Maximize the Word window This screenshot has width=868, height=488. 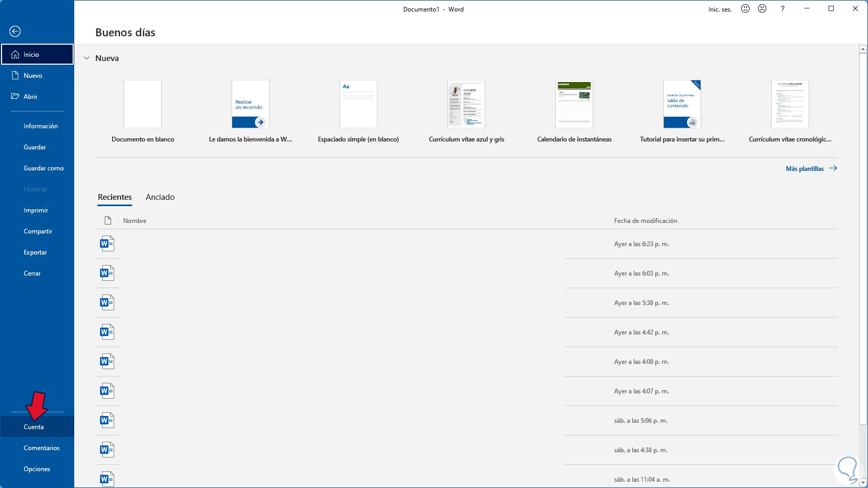coord(831,9)
